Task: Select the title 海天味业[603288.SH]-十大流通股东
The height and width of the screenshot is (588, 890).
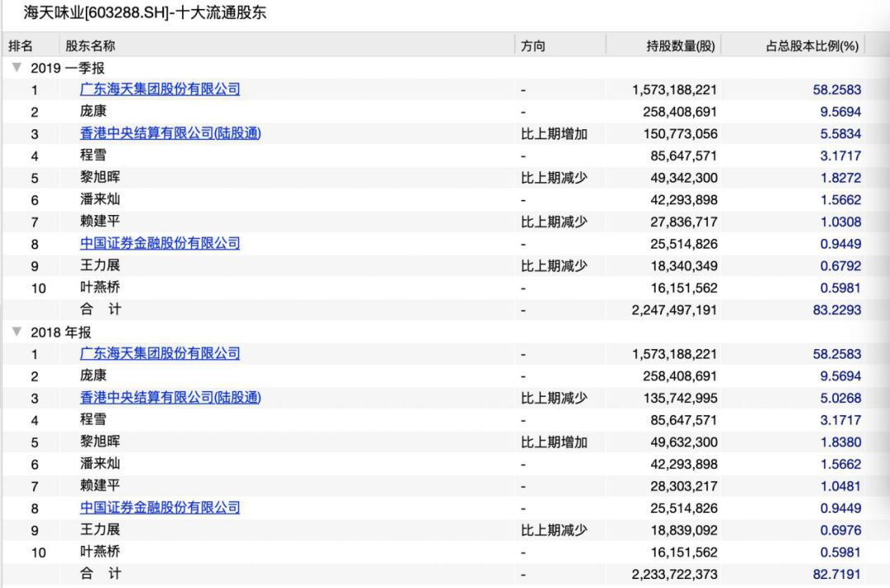Action: click(x=145, y=12)
